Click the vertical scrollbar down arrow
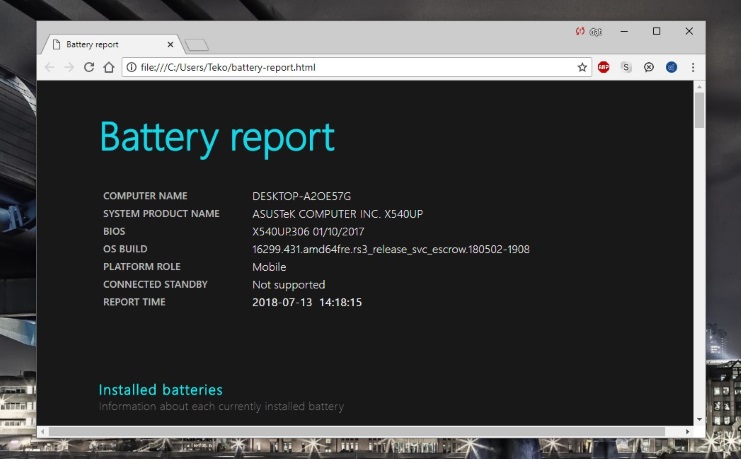The image size is (741, 459). tap(699, 420)
